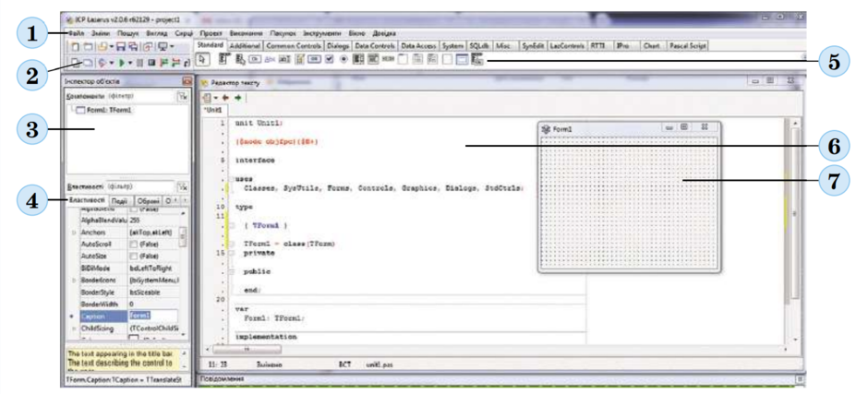The width and height of the screenshot is (868, 394).
Task: Pick the TActionList component in the palette
Action: [477, 59]
